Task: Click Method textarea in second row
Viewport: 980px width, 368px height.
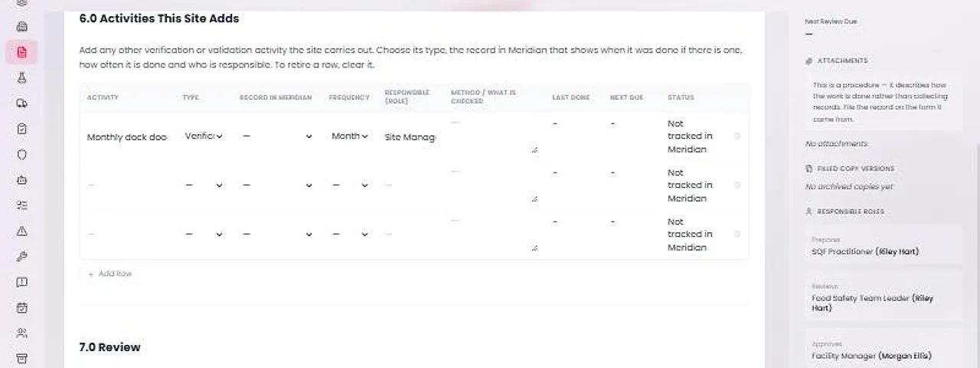Action: click(494, 185)
